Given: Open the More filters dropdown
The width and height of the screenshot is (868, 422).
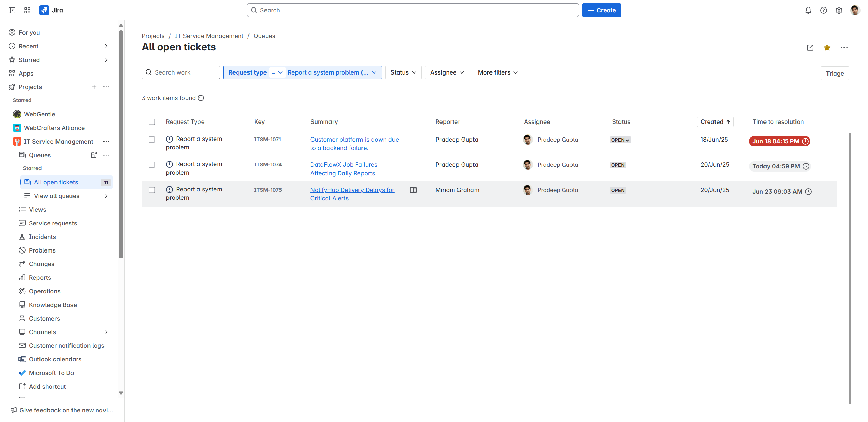Looking at the screenshot, I should tap(497, 72).
